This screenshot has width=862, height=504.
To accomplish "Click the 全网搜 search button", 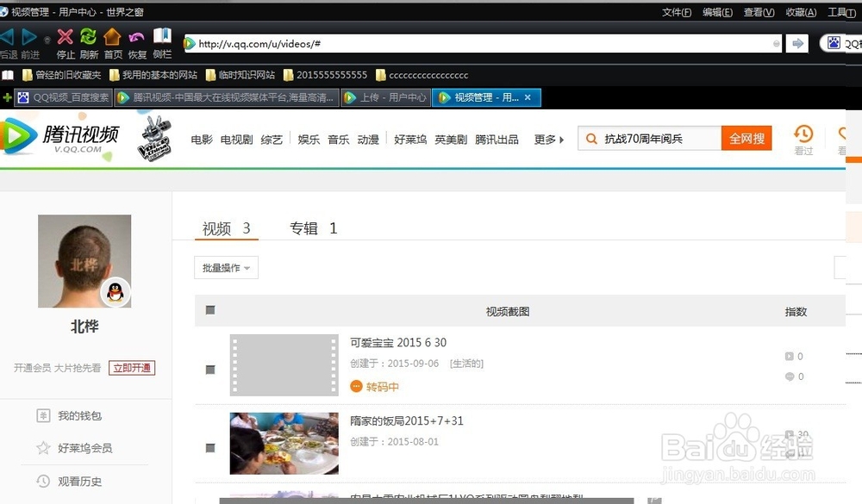I will click(x=746, y=139).
